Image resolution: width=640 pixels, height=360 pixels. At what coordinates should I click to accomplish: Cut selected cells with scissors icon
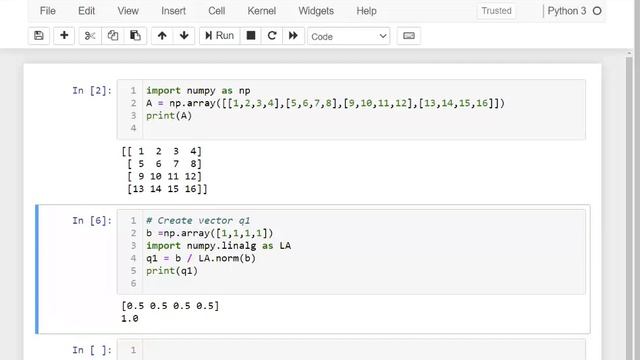pos(90,36)
